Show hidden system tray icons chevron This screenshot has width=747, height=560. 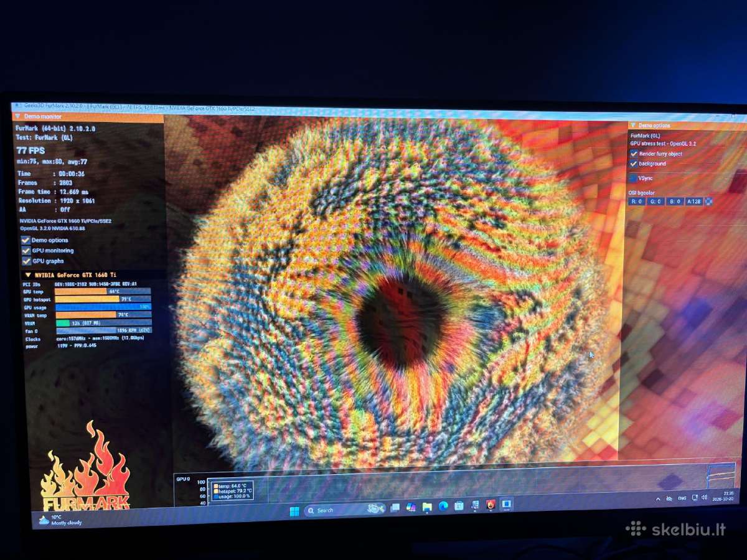click(x=658, y=499)
